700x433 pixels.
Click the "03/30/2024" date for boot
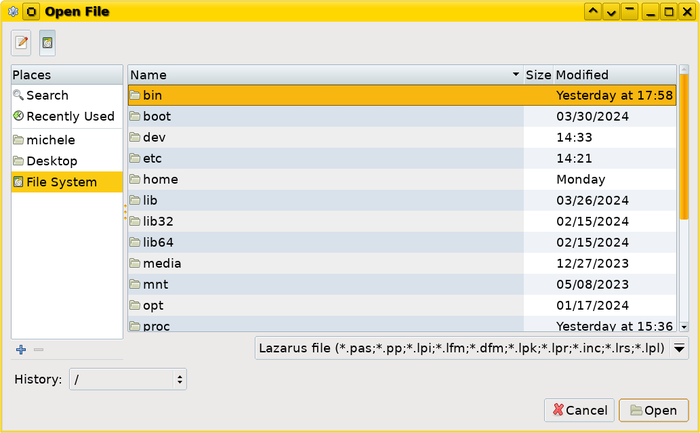click(x=592, y=116)
